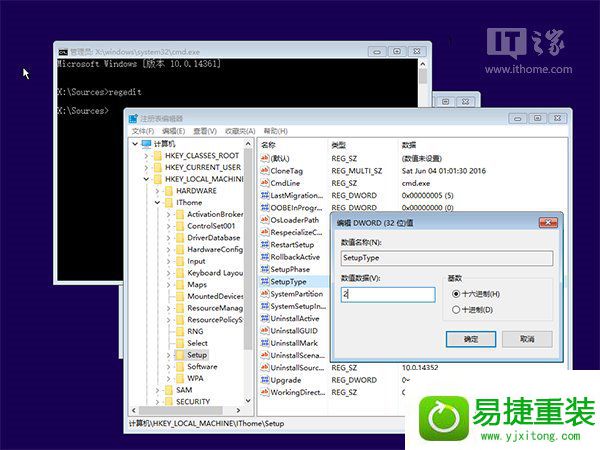Open the 文件(F) menu

pos(143,131)
